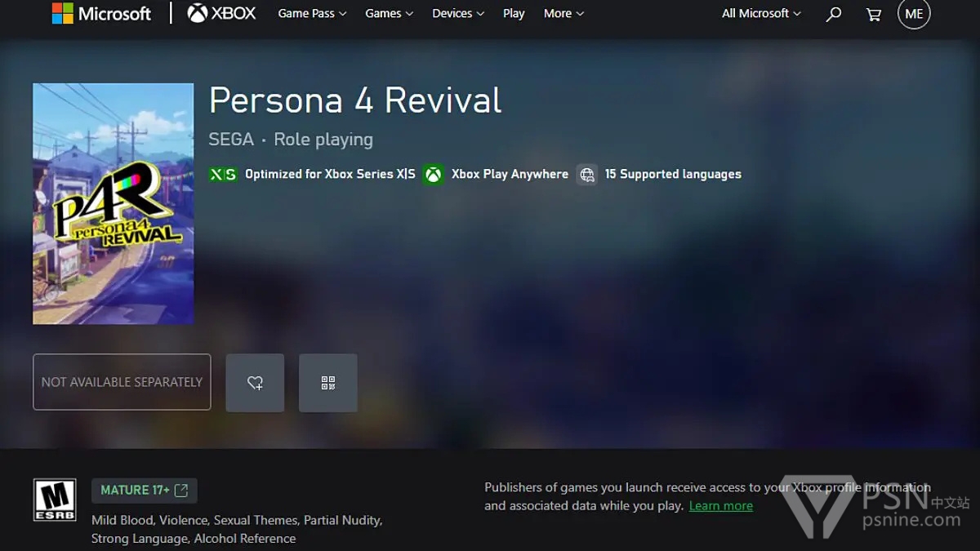The height and width of the screenshot is (551, 980).
Task: Open the ME account profile circle
Action: click(x=913, y=13)
